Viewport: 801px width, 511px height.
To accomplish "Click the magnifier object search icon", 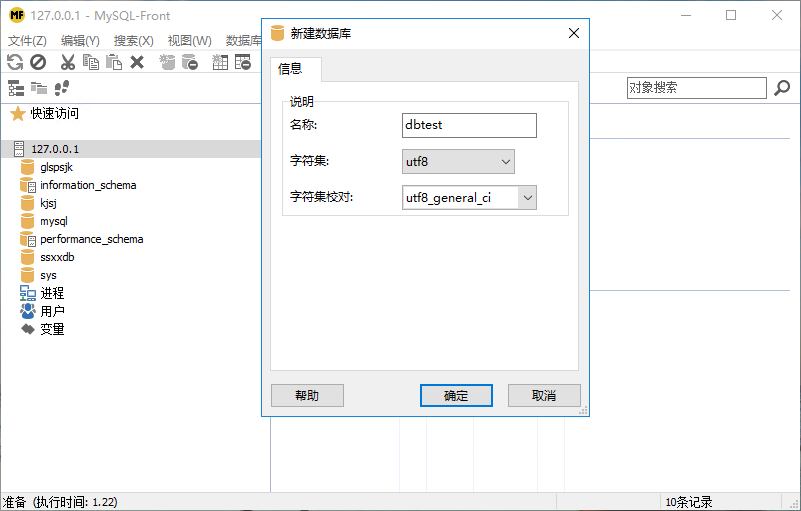I will pyautogui.click(x=782, y=88).
